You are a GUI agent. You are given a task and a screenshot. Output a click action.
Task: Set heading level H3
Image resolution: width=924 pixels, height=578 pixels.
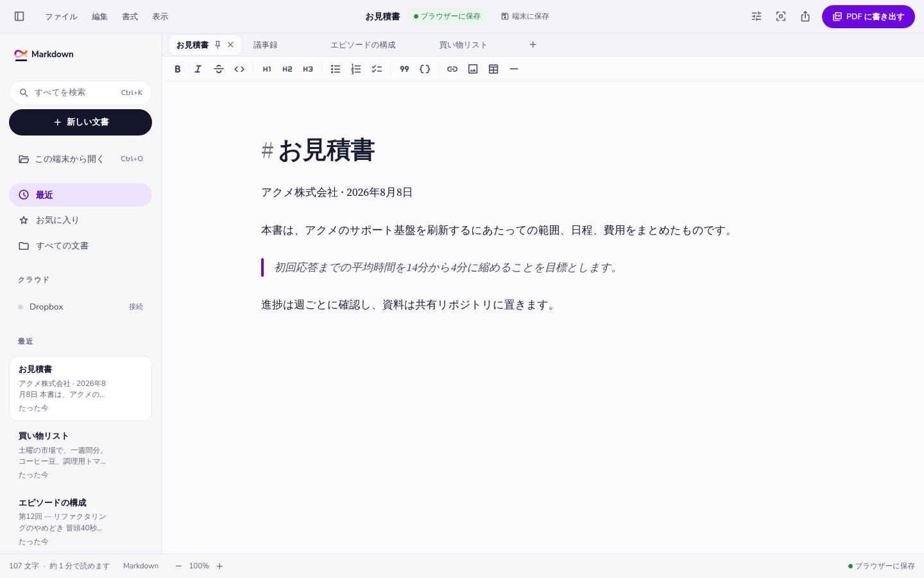pyautogui.click(x=308, y=69)
